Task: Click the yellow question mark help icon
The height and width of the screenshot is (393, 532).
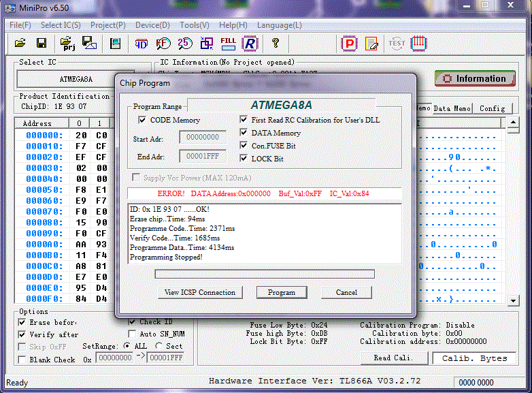Action: click(x=275, y=44)
